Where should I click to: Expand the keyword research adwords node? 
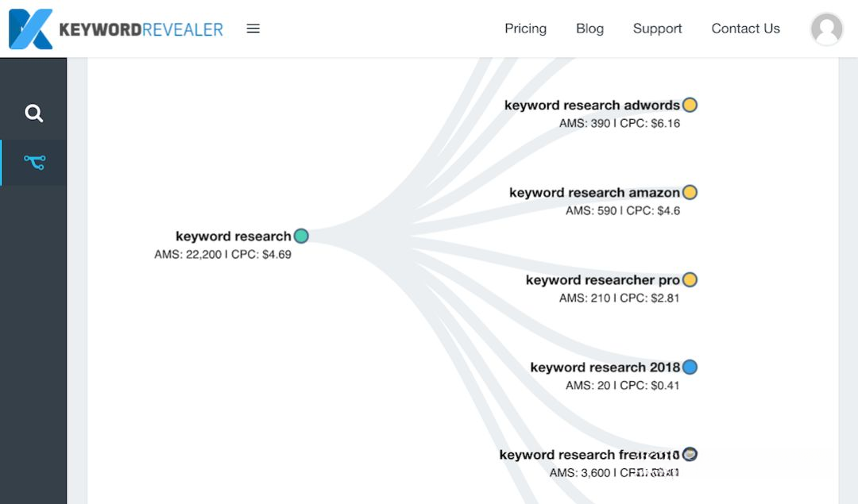point(690,105)
